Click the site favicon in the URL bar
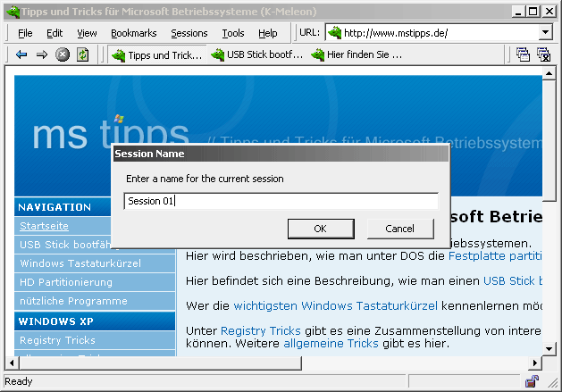Screen dimensions: 562x392 tap(334, 33)
